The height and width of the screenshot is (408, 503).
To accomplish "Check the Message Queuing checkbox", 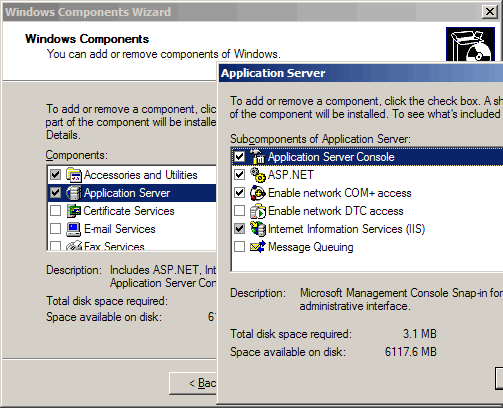I will point(239,246).
